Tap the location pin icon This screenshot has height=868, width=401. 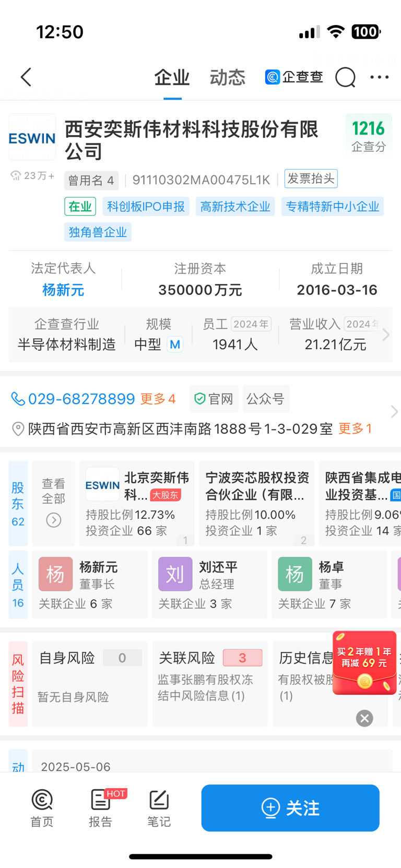[x=18, y=429]
